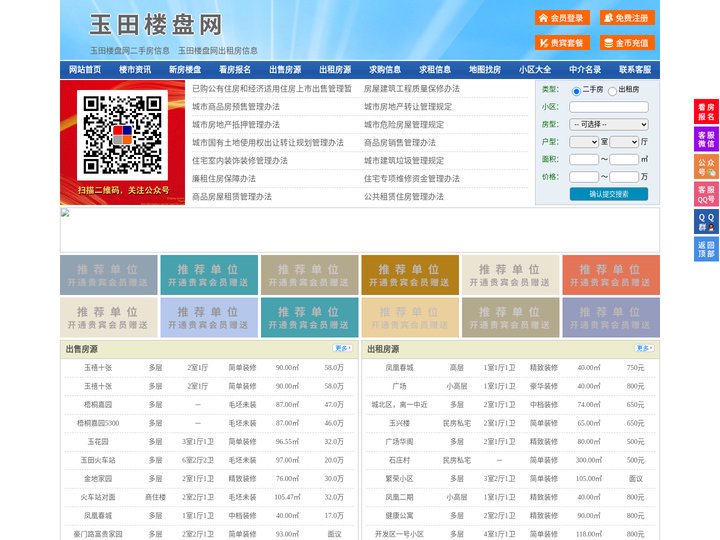Open the 求租信息 navigation item
This screenshot has width=720, height=540.
point(435,70)
